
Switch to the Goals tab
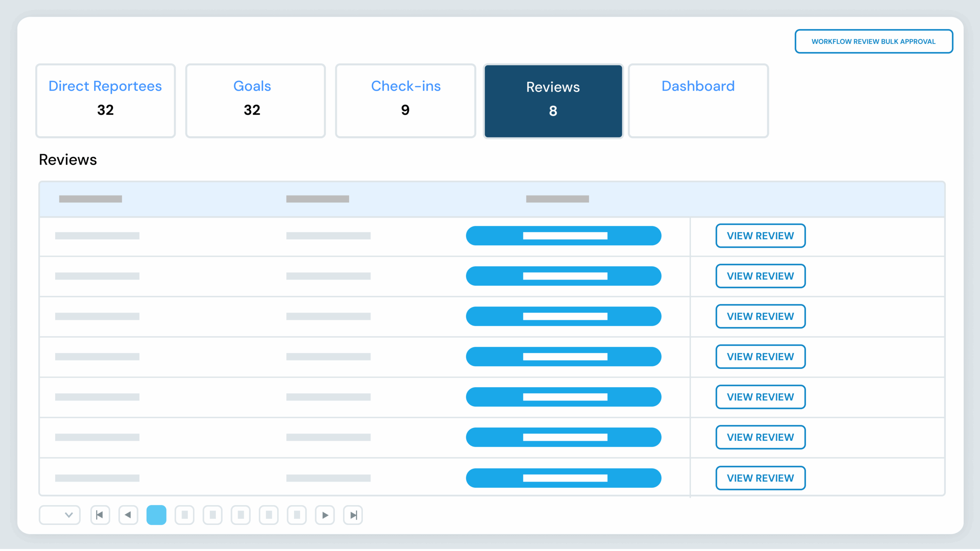pos(255,101)
